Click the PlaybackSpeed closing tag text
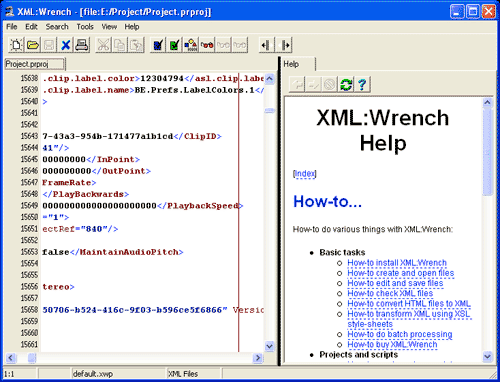This screenshot has height=382, width=500. (200, 206)
